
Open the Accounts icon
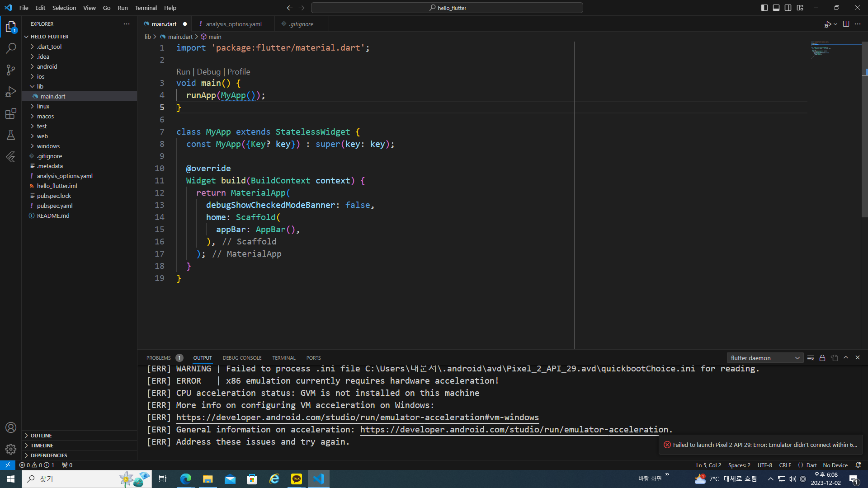click(11, 427)
